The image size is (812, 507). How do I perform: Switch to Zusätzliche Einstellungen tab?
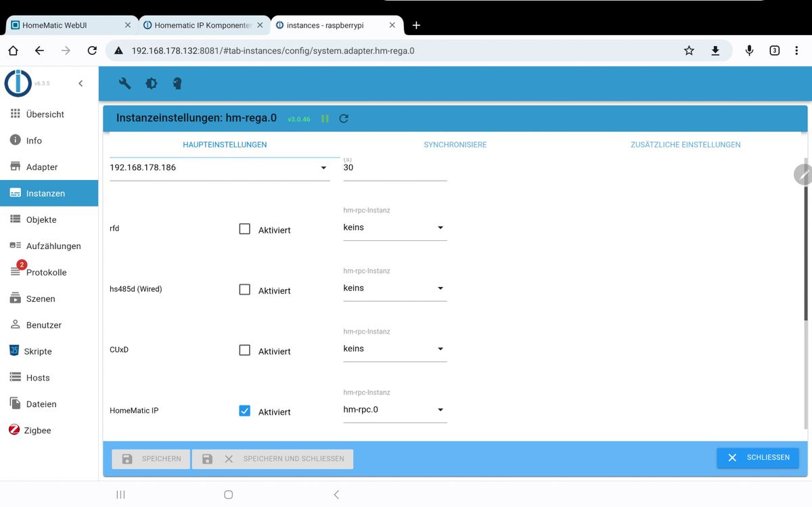click(685, 145)
